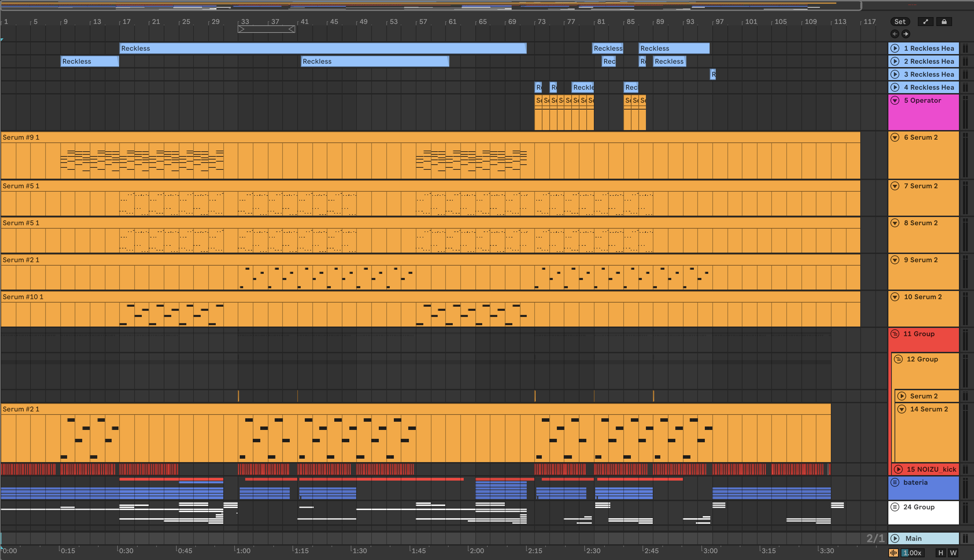Toggle the orange waveform zoom icon

coord(894,553)
